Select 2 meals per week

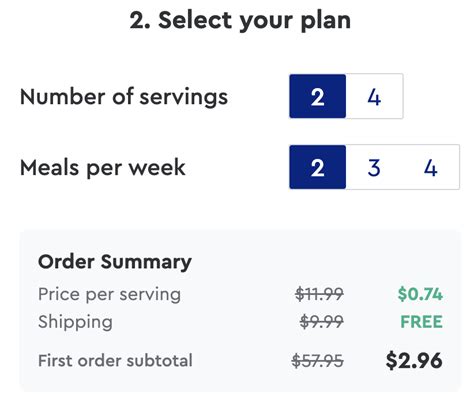click(317, 167)
